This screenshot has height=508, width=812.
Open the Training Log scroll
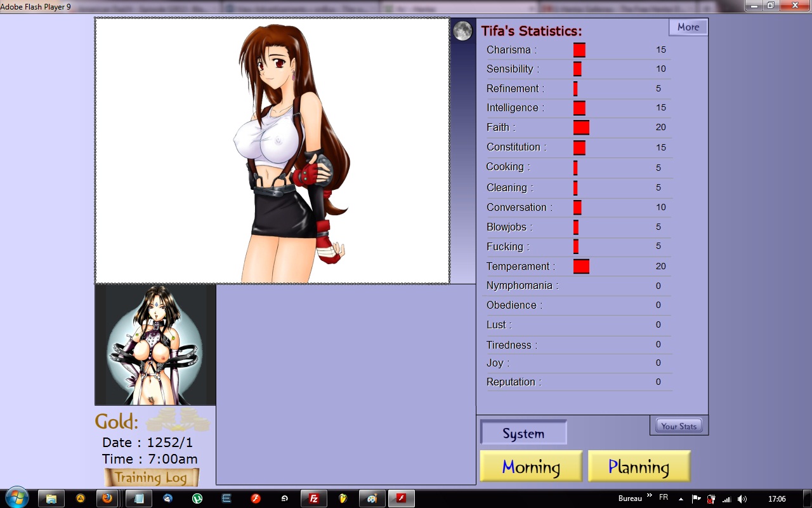pos(152,478)
